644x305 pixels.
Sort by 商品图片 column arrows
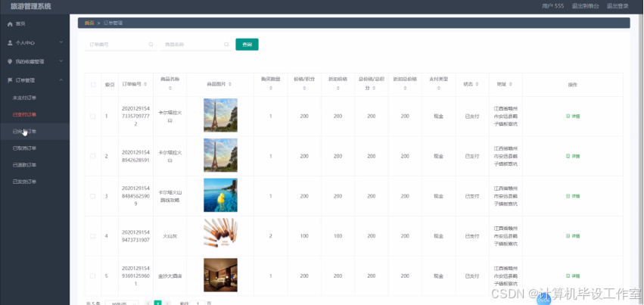[x=230, y=84]
